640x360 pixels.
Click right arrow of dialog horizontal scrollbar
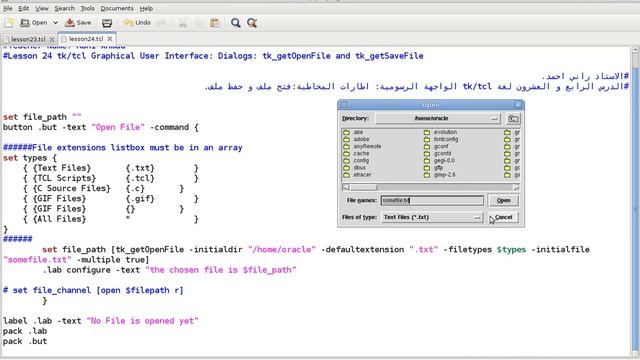coord(516,187)
